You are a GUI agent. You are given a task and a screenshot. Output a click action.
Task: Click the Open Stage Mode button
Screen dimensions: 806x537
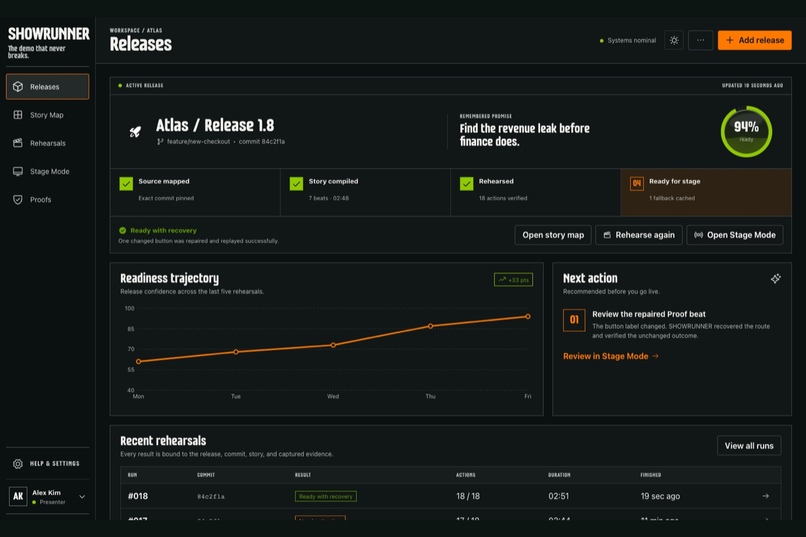tap(735, 235)
